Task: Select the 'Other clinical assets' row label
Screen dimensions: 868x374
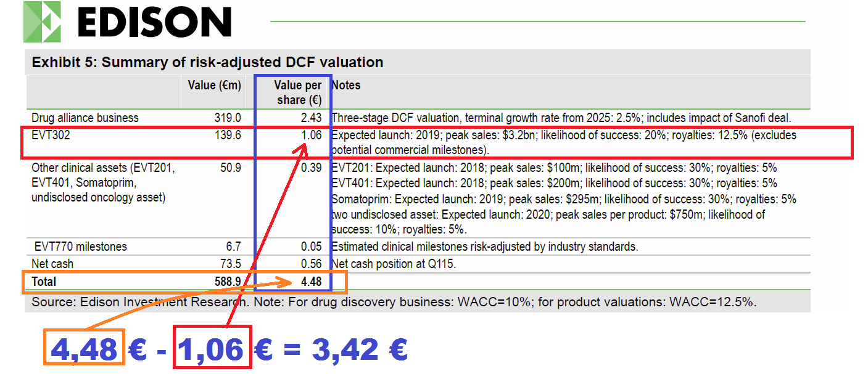Action: 103,182
